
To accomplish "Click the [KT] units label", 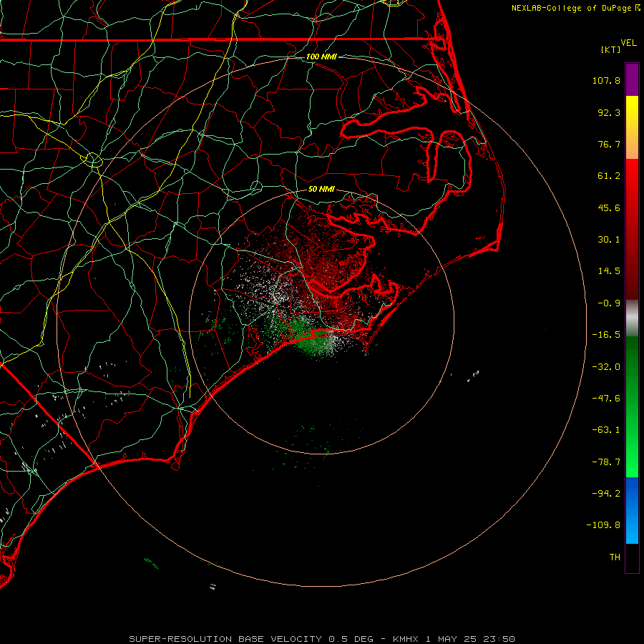I will [611, 49].
